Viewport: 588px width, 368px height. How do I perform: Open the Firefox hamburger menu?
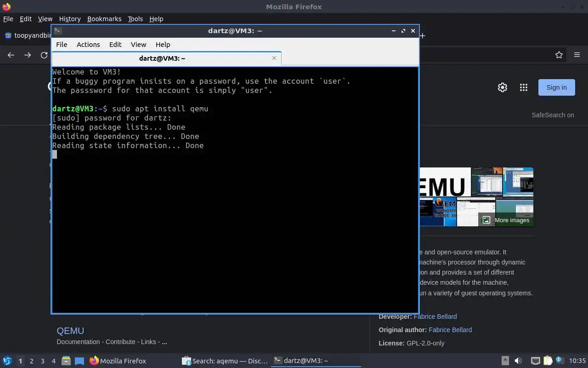577,55
